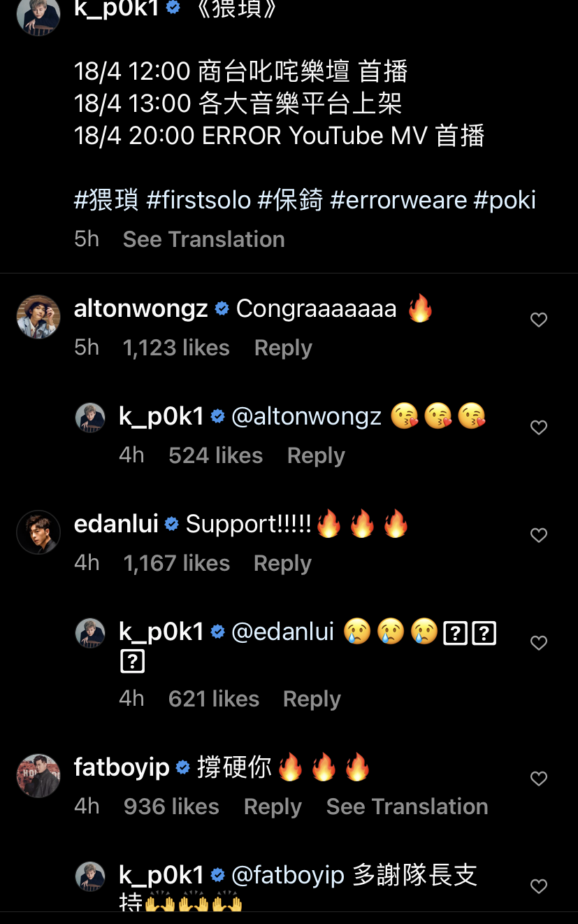578x924 pixels.
Task: Open fatboyip's avatar
Action: click(x=38, y=776)
